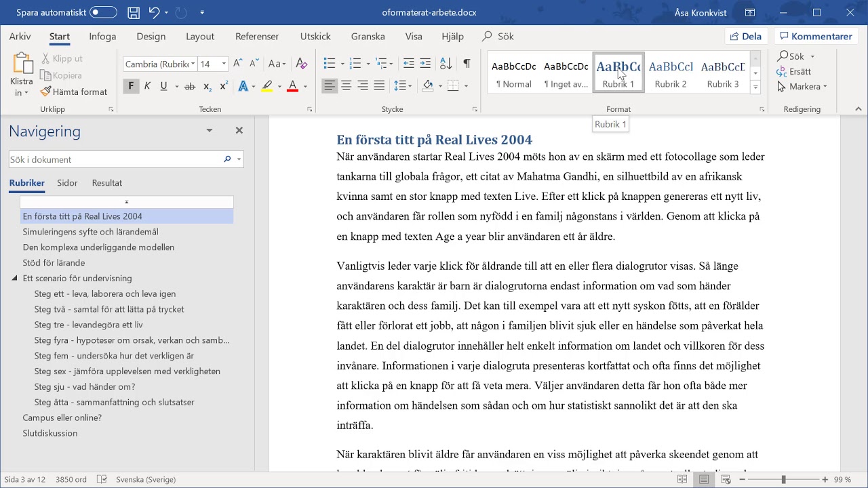Image resolution: width=868 pixels, height=488 pixels.
Task: Show the Resultat tab in Navigering
Action: point(107,183)
